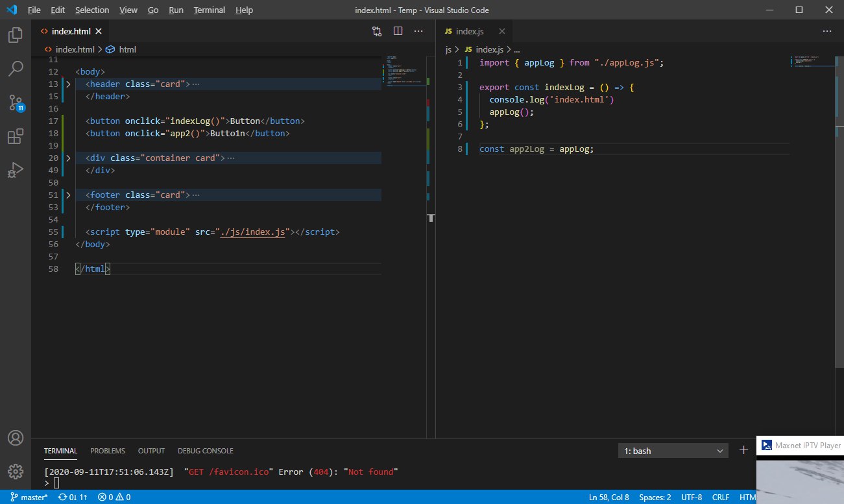Click the closing </html> tag on line 58
Image resolution: width=844 pixels, height=504 pixels.
[x=93, y=269]
